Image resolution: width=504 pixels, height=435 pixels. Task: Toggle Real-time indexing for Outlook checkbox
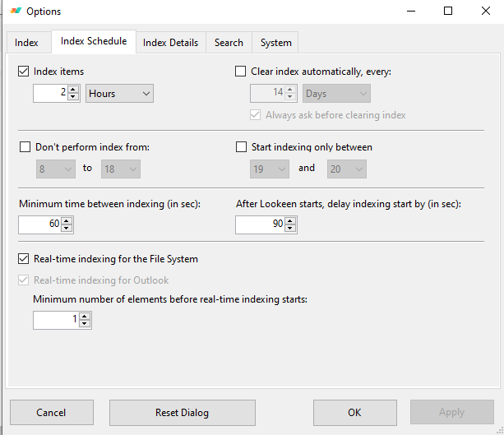point(24,280)
